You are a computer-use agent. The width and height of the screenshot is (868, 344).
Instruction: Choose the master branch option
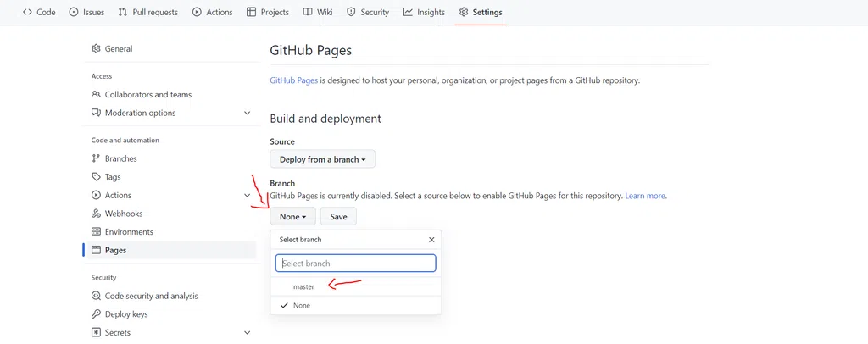(x=355, y=286)
